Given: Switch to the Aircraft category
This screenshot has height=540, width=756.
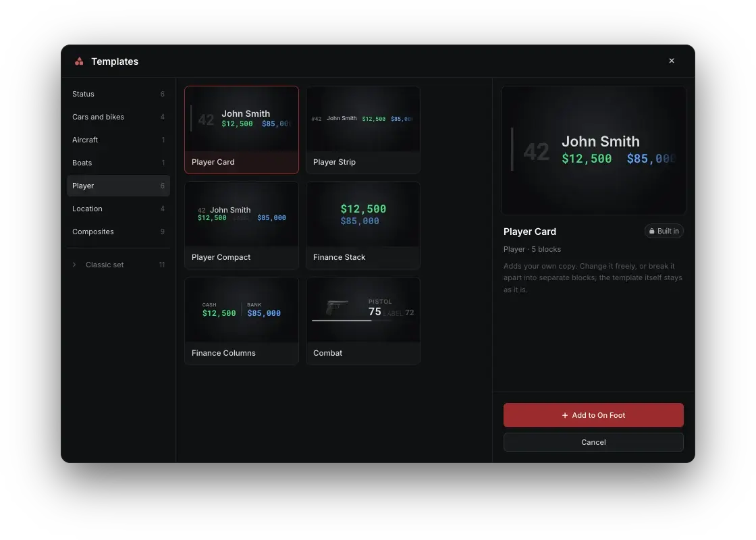Looking at the screenshot, I should click(x=118, y=140).
